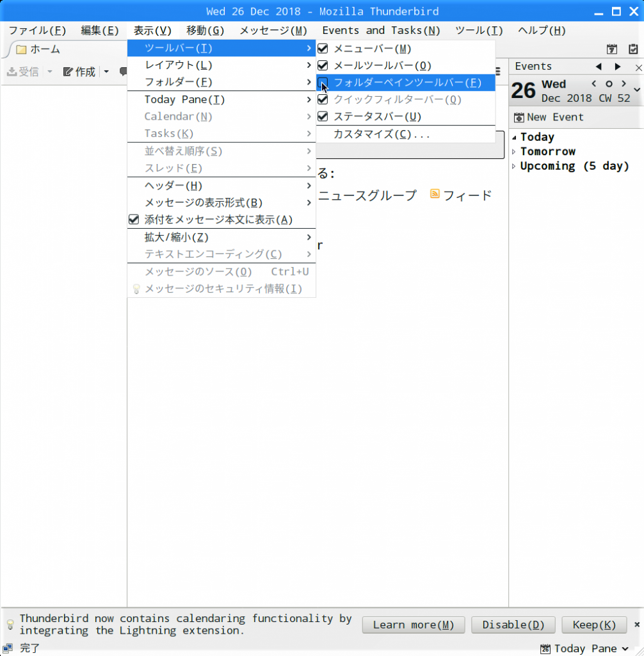Click the Disable(D) button
Screen dimensions: 644x656
coord(513,625)
